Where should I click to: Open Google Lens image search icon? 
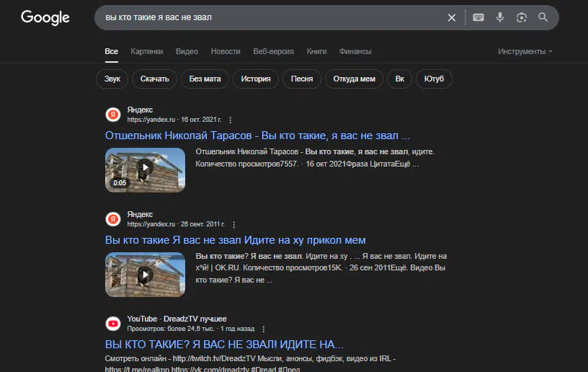pos(521,17)
